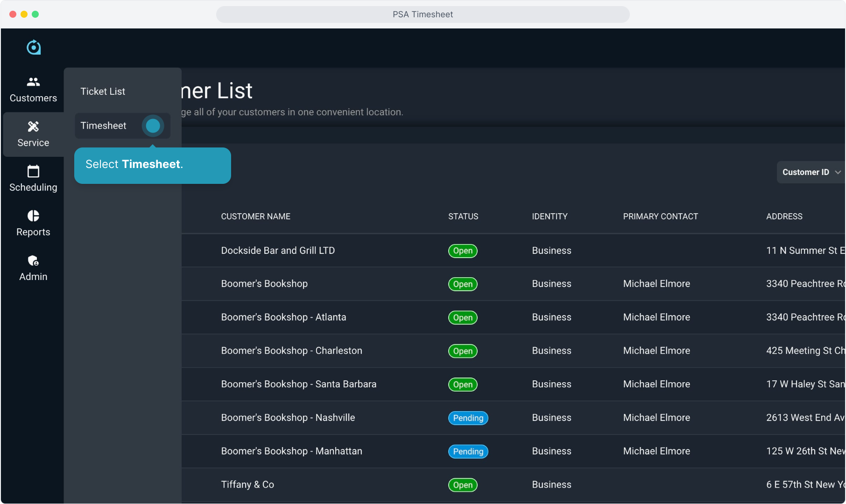
Task: Click the Select Timesheet tooltip bubble
Action: [x=152, y=165]
